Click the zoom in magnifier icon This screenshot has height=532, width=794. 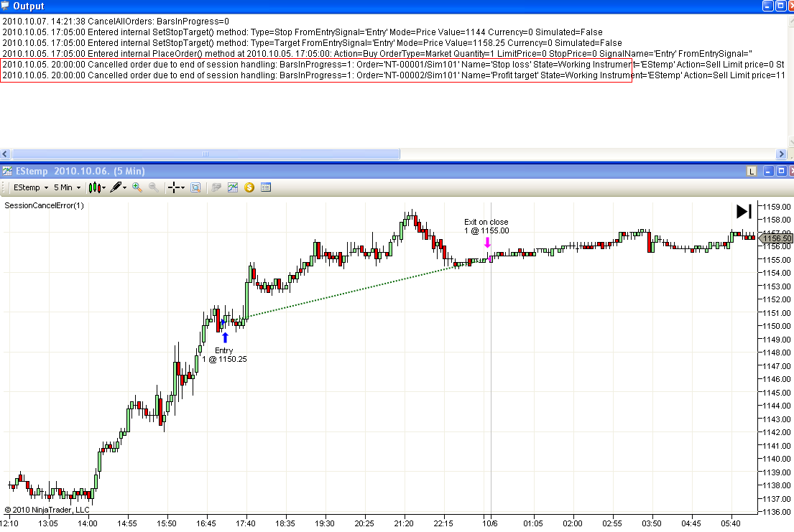[137, 188]
